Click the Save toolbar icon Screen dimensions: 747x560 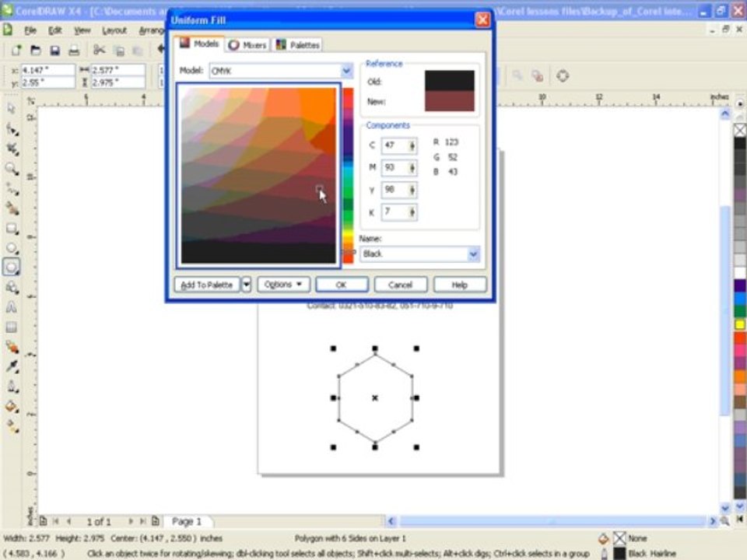tap(54, 50)
